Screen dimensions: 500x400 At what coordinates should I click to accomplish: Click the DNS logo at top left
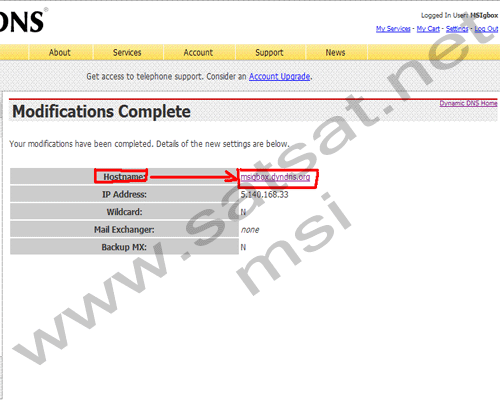(x=23, y=21)
